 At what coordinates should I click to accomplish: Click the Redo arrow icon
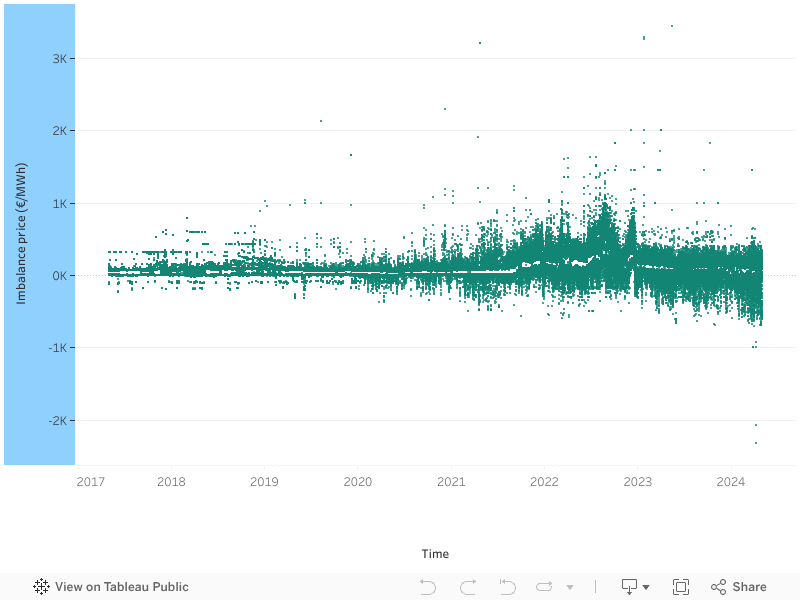coord(468,587)
